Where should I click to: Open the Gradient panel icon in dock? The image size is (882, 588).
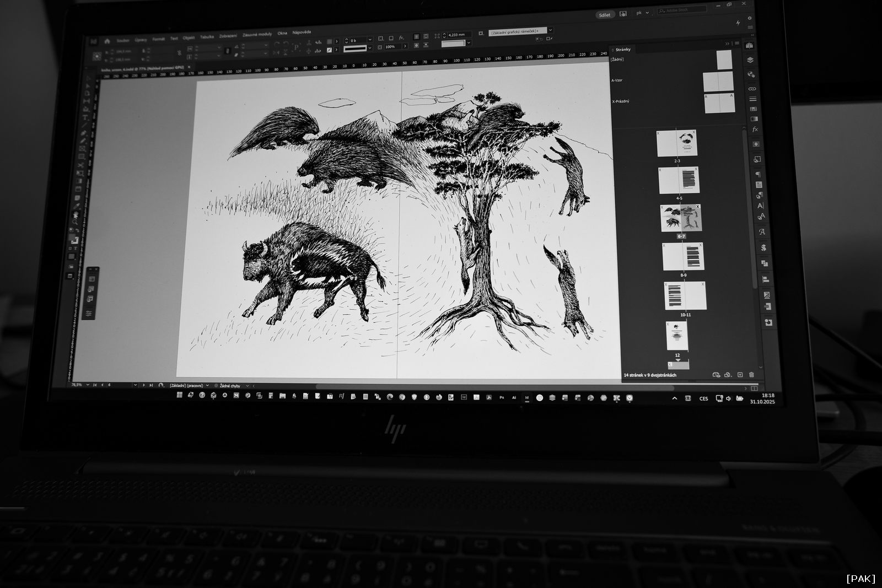point(754,118)
